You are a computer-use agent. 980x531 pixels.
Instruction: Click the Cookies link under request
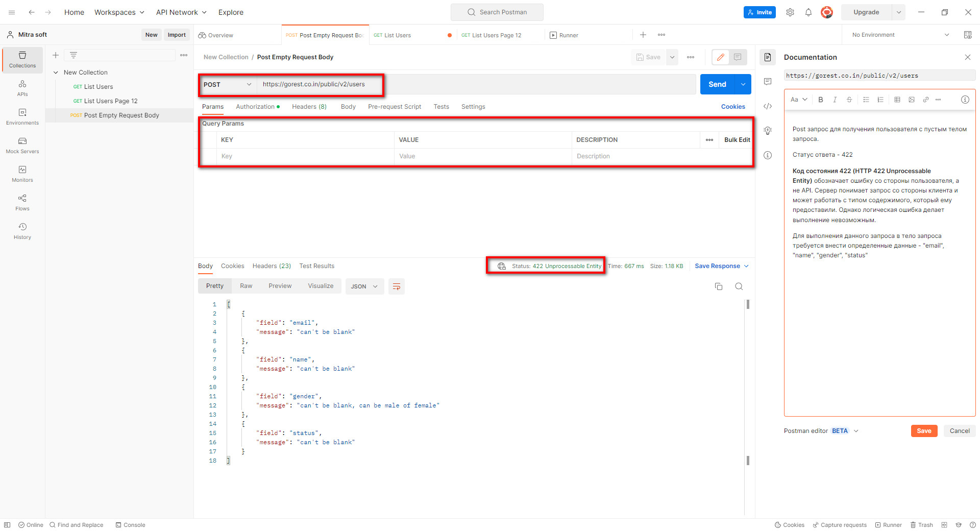(733, 107)
